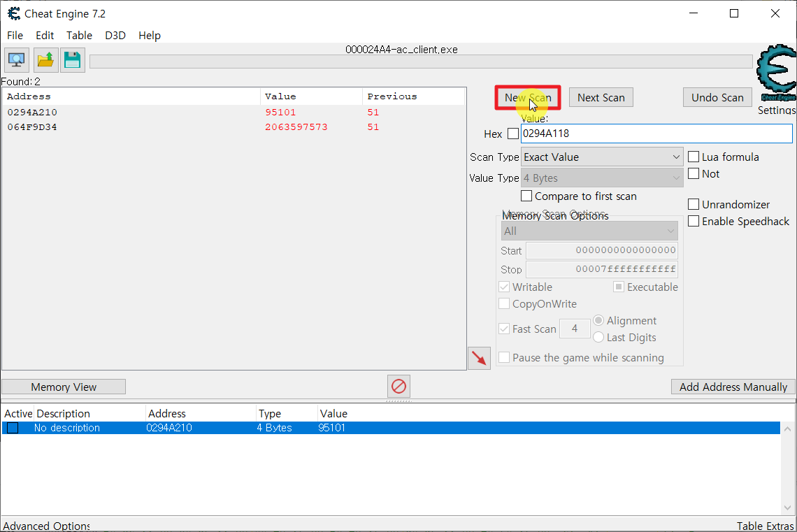Select the Alignment radio button
The image size is (797, 532).
(598, 321)
